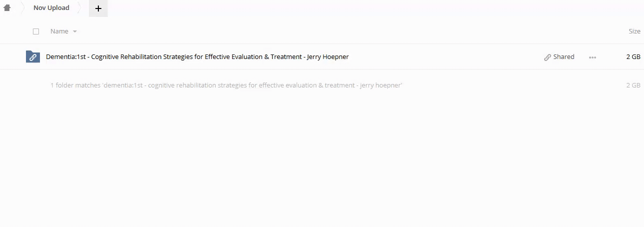
Task: Sort files by the Size column header
Action: coord(634,31)
